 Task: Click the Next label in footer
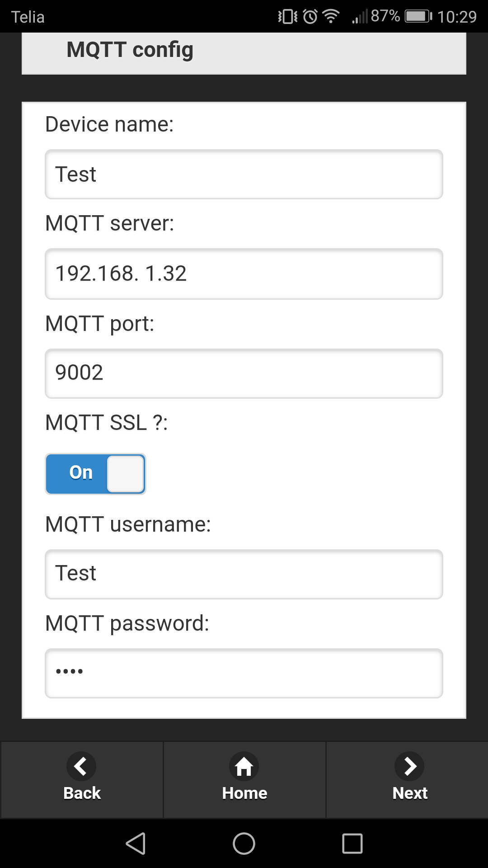410,793
